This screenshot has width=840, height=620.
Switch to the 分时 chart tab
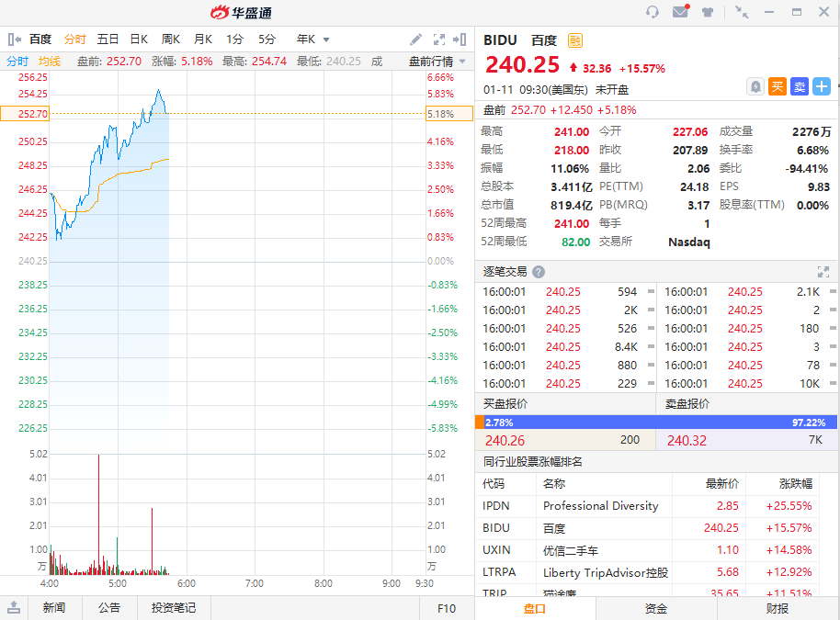(x=75, y=39)
